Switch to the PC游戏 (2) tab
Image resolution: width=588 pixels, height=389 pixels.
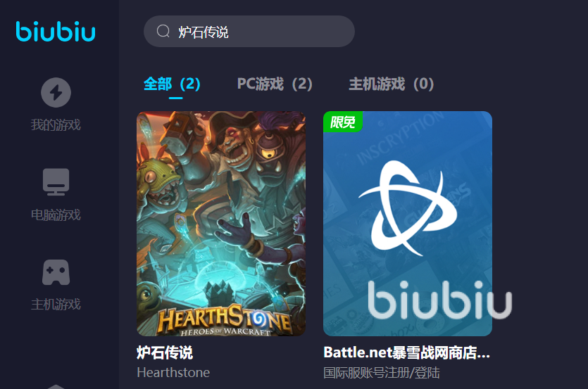[x=275, y=84]
